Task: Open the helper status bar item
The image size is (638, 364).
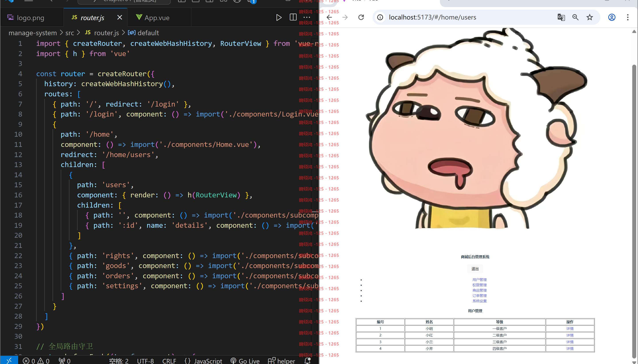Action: [282, 361]
